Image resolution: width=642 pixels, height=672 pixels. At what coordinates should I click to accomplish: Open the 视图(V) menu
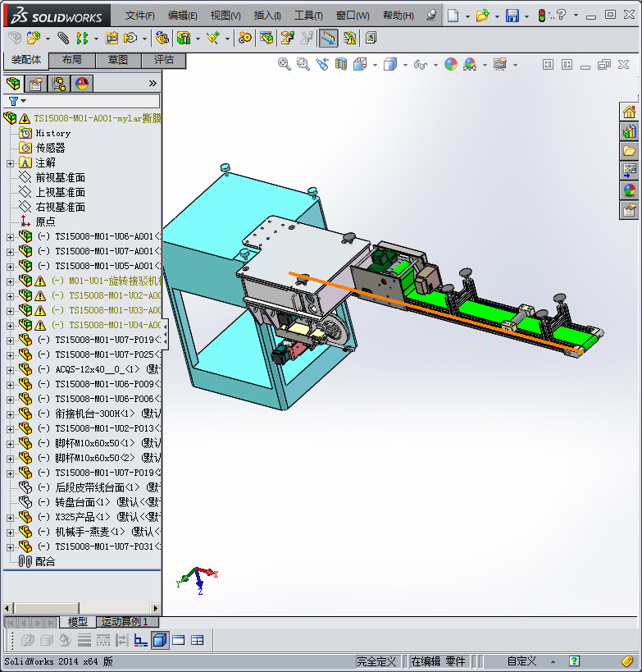225,16
